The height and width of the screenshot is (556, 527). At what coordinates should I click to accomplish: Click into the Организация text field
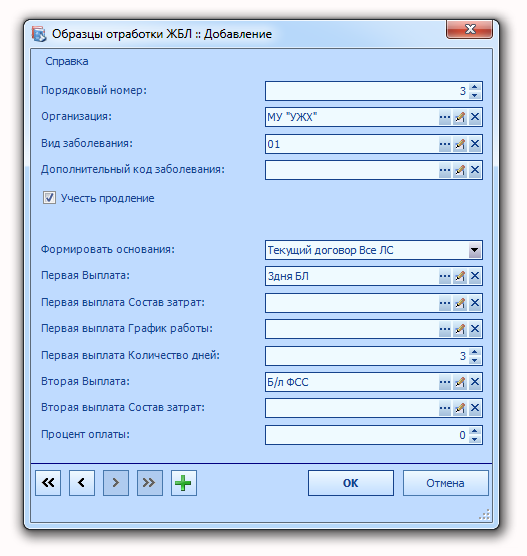(x=352, y=117)
